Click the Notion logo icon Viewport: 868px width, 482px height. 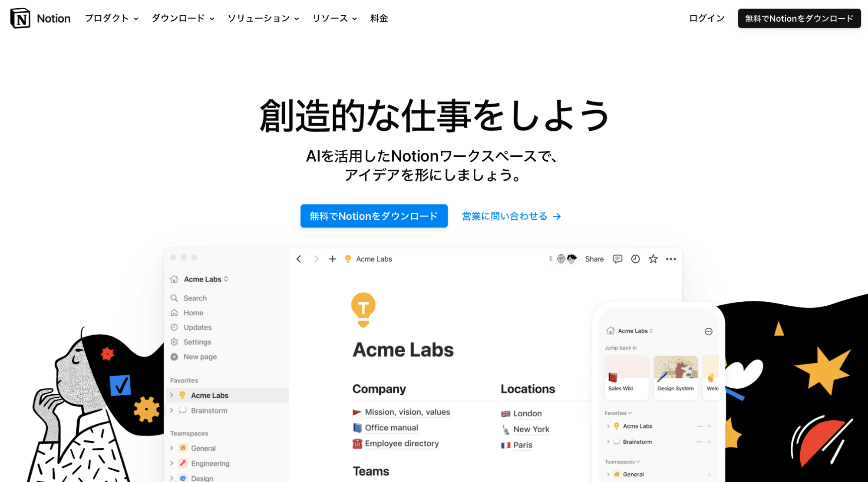tap(20, 18)
